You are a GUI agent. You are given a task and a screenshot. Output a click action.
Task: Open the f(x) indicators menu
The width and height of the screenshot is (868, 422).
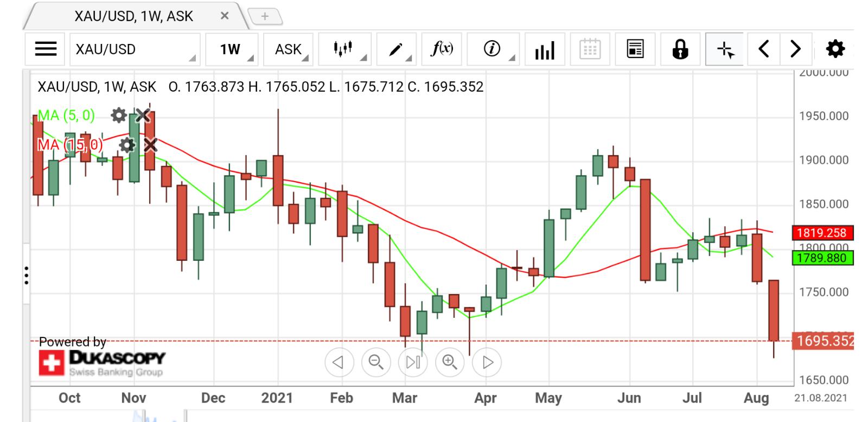click(x=442, y=49)
